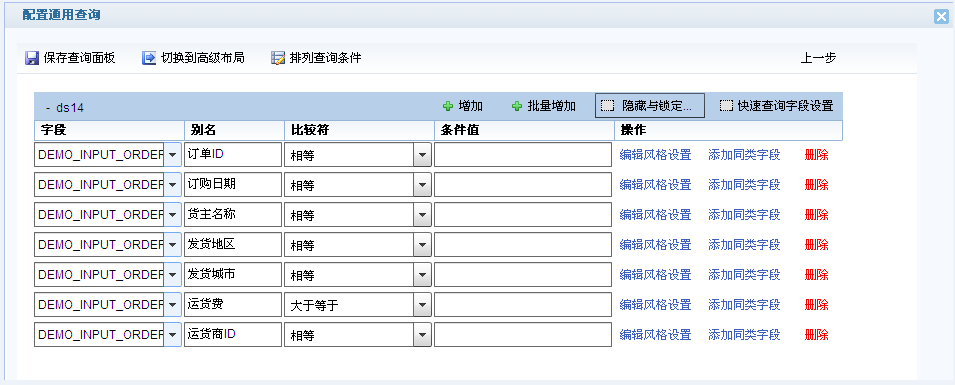Collapse the ds14 section
This screenshot has height=385, width=955.
point(48,108)
